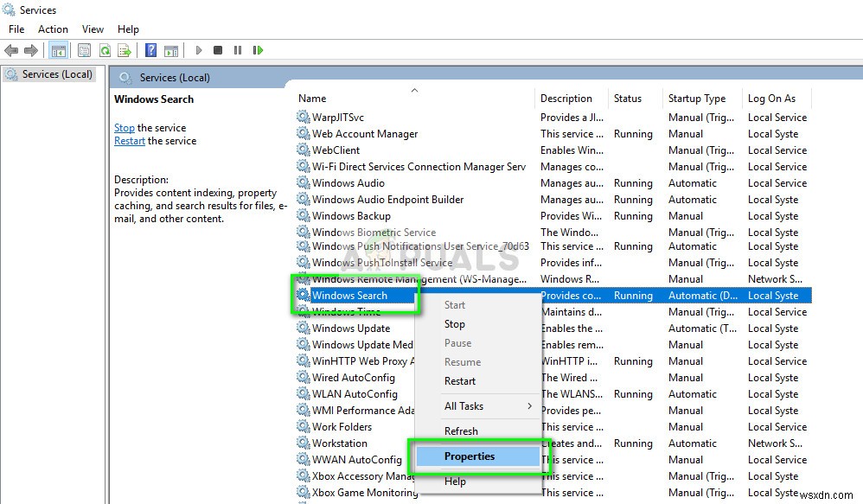Select Services (Local) in the left tree

[57, 74]
